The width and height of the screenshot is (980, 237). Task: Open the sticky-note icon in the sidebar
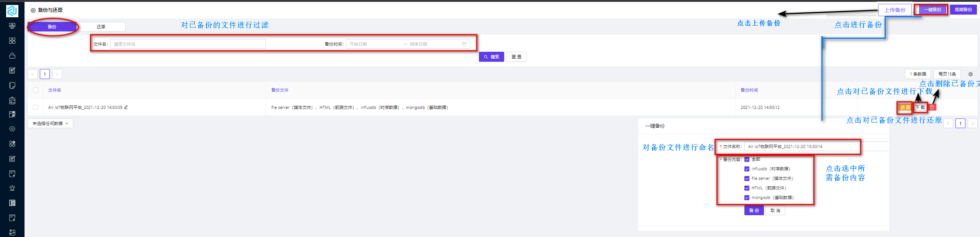click(x=12, y=85)
